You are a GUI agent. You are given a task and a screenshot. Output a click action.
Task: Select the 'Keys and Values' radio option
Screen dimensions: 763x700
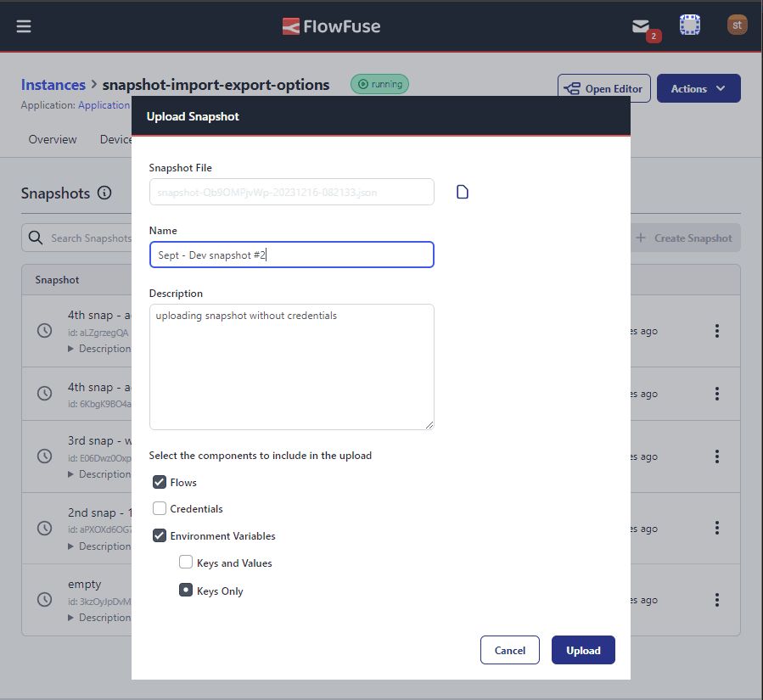pyautogui.click(x=186, y=563)
